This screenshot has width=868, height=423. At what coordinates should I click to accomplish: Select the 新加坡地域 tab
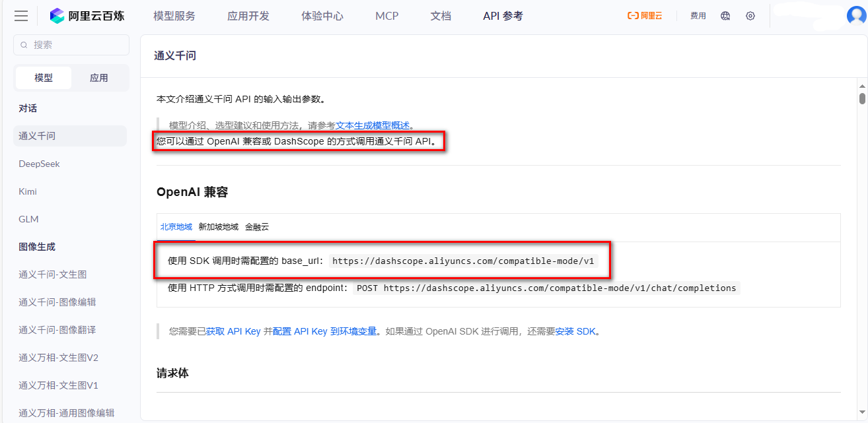coord(219,226)
